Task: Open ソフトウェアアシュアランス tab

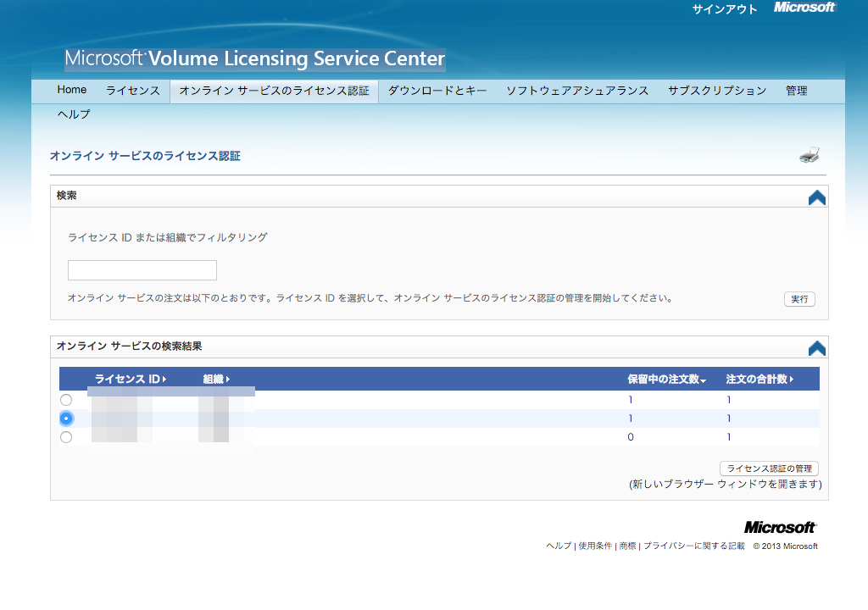Action: tap(577, 91)
